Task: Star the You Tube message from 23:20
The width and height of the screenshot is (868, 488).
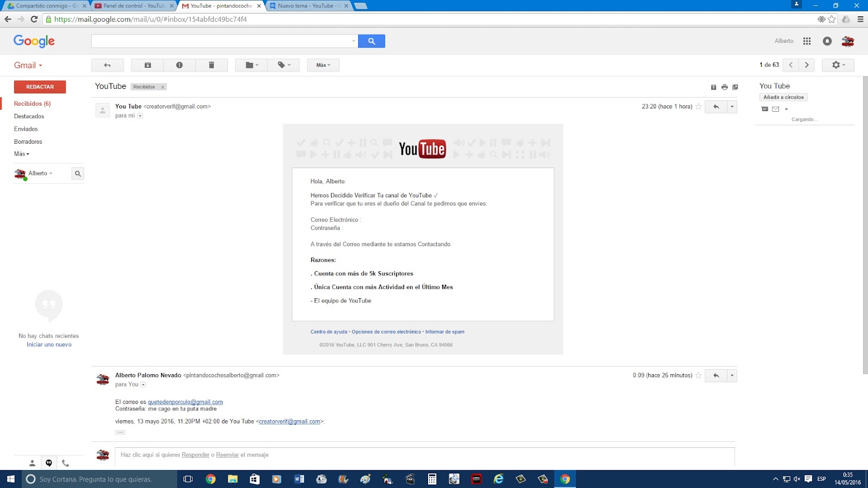Action: click(699, 107)
